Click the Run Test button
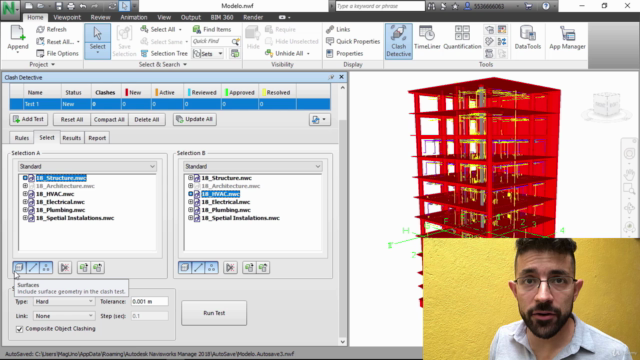Viewport: 640px width, 360px height. (x=214, y=313)
